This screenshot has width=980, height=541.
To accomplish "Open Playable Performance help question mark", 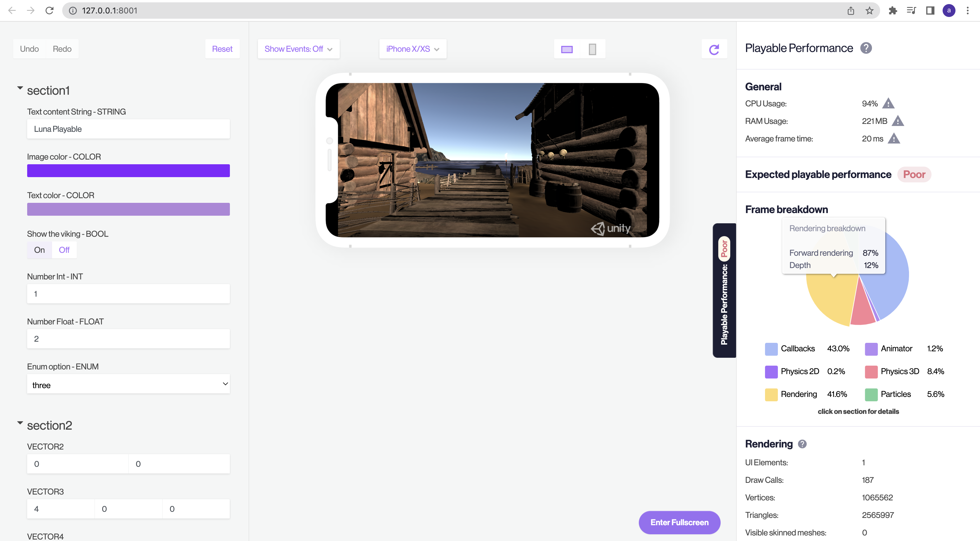I will (x=866, y=48).
